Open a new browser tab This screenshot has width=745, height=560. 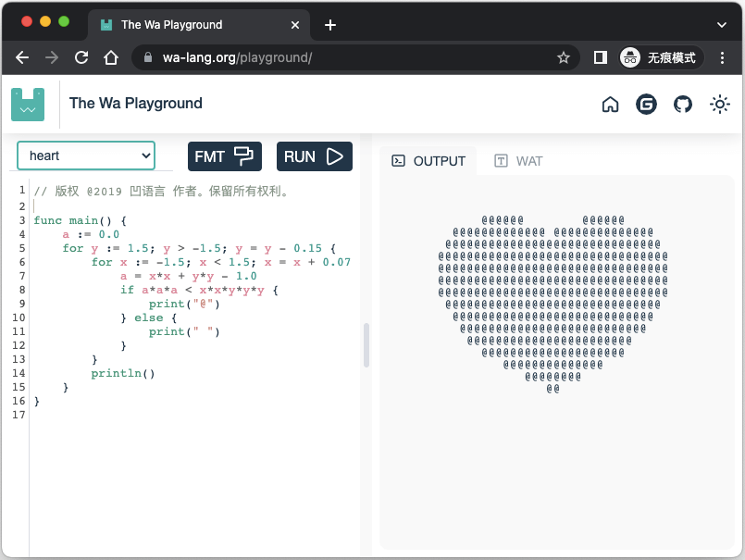[330, 25]
